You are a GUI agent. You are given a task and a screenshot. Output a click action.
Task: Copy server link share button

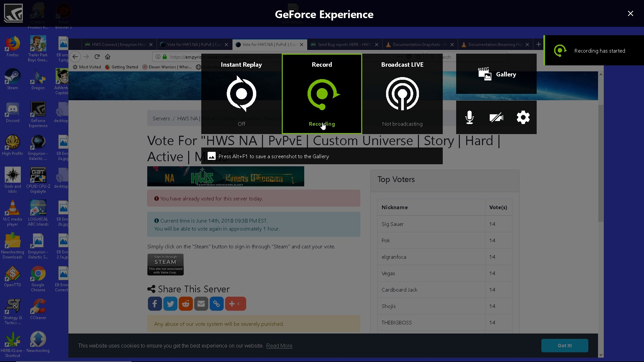(216, 304)
